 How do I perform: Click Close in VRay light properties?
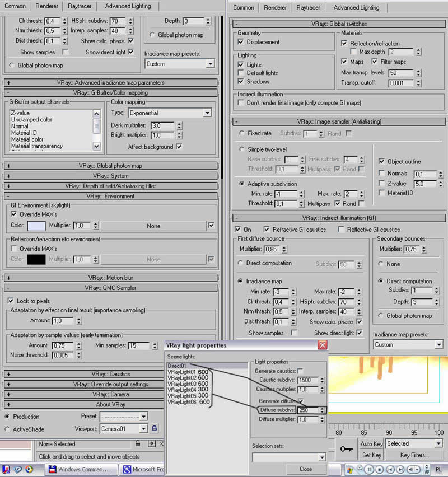[x=306, y=469]
